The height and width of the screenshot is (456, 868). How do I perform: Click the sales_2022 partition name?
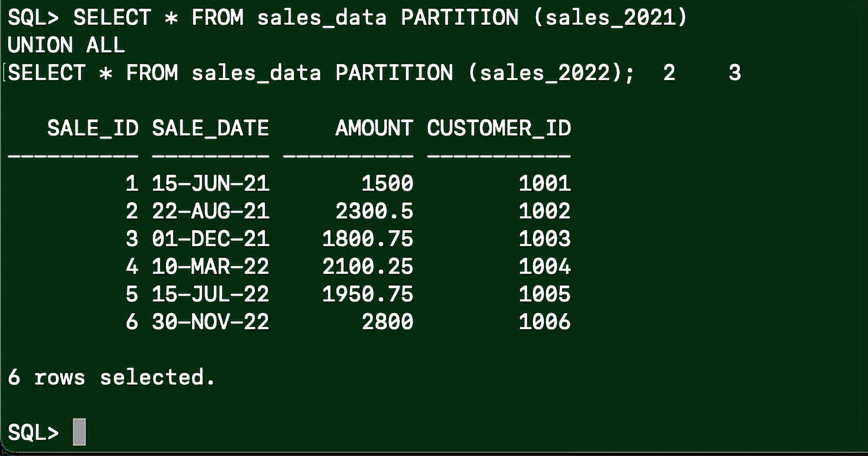(545, 73)
